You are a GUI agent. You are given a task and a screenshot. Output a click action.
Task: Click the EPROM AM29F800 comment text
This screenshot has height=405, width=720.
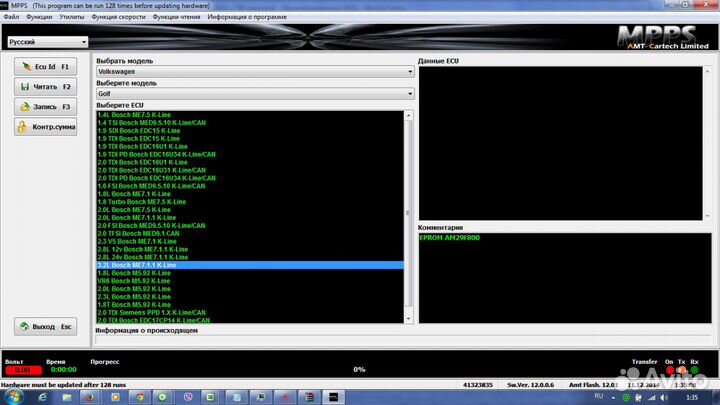[x=450, y=238]
